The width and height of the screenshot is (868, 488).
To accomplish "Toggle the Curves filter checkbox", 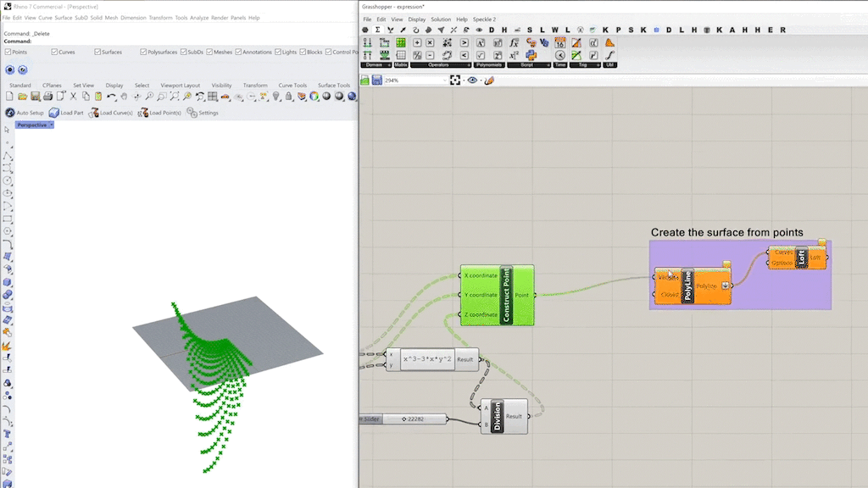I will (54, 52).
